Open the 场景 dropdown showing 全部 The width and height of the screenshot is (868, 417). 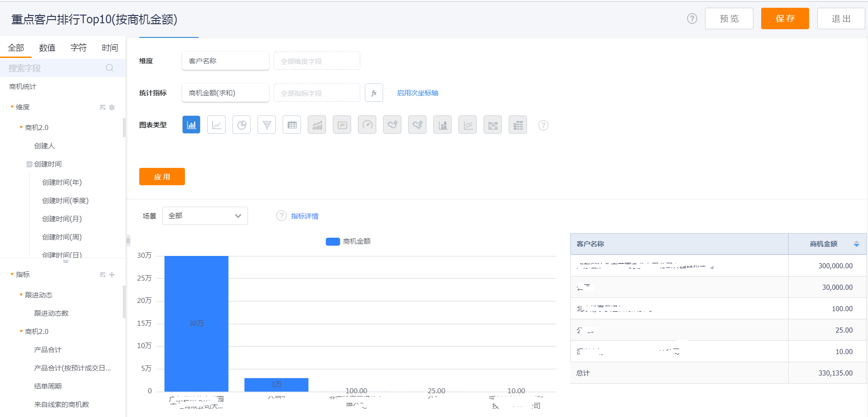pyautogui.click(x=205, y=216)
